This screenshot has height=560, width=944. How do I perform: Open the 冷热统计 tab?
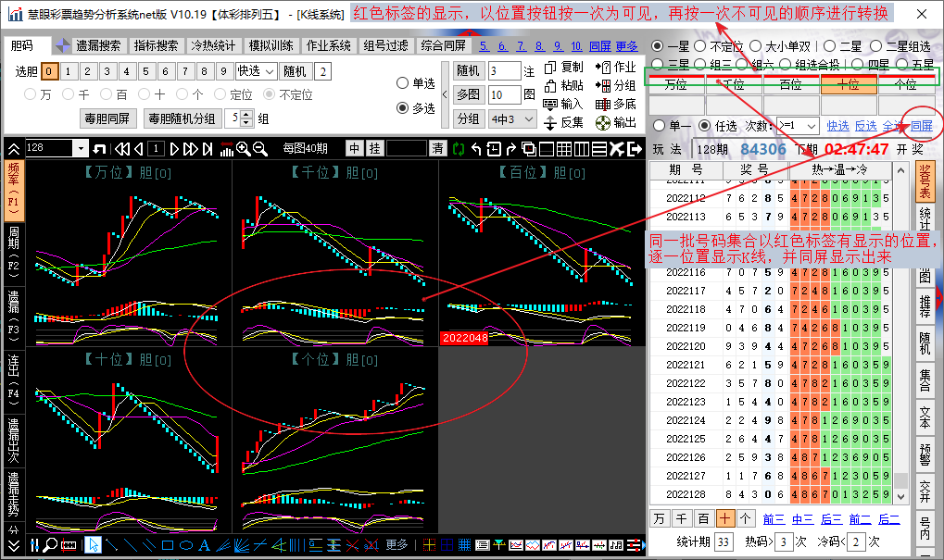tap(213, 45)
